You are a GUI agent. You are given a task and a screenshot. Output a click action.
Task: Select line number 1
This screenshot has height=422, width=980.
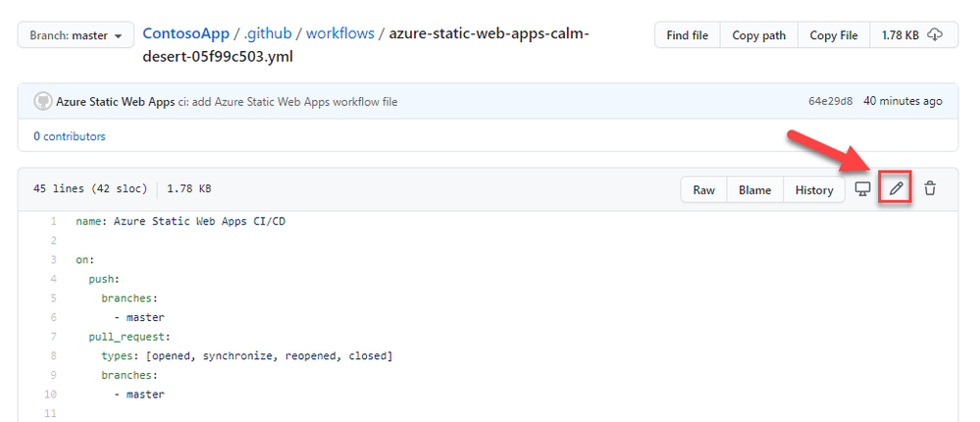(x=54, y=222)
